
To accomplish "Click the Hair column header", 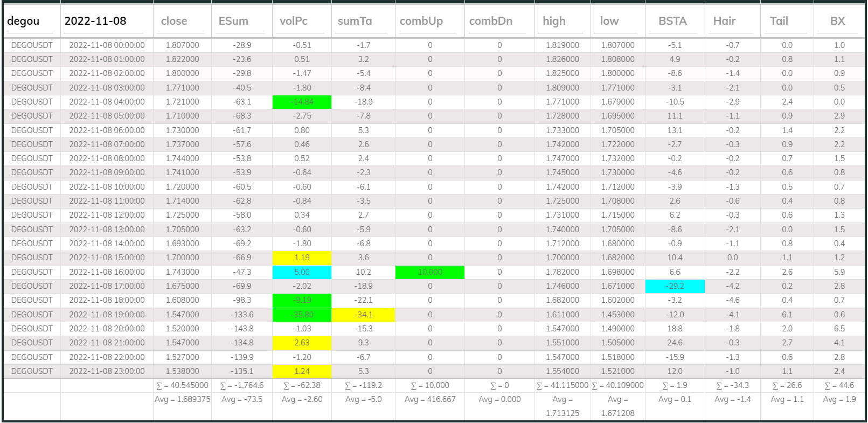I will [725, 21].
